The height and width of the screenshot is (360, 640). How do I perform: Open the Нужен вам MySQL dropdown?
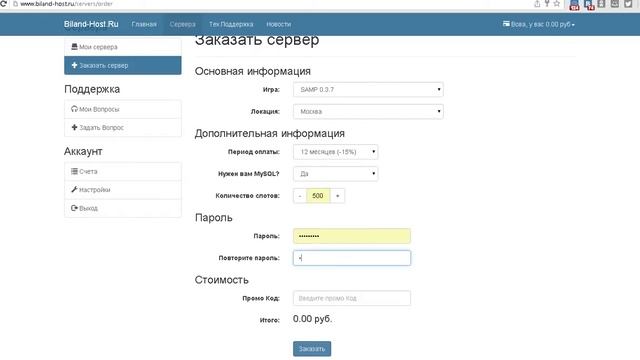coord(336,174)
